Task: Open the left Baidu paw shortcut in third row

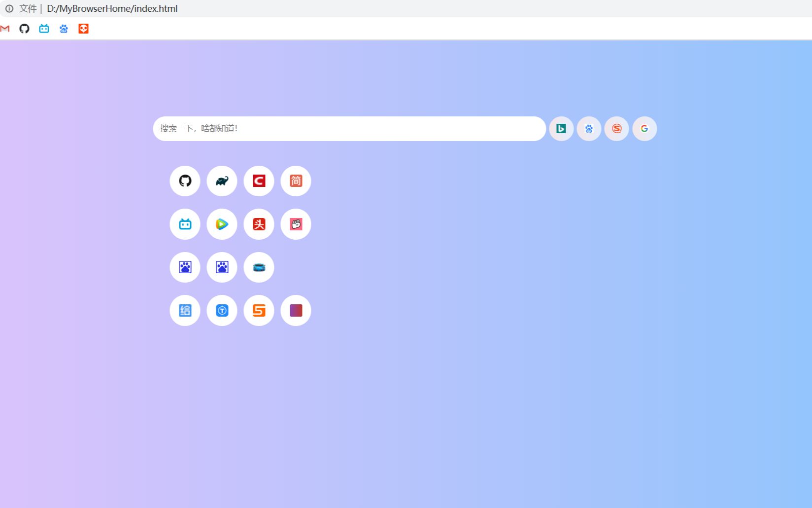Action: click(x=185, y=267)
